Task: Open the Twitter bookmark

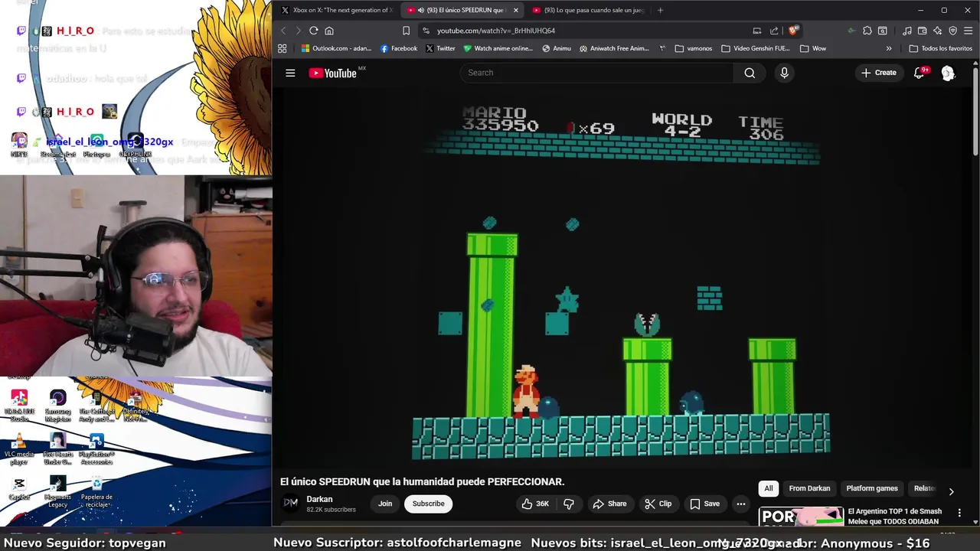Action: tap(440, 48)
